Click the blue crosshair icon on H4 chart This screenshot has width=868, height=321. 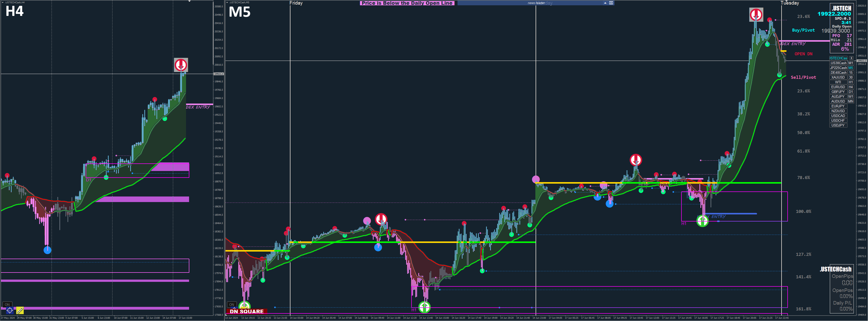(x=9, y=310)
